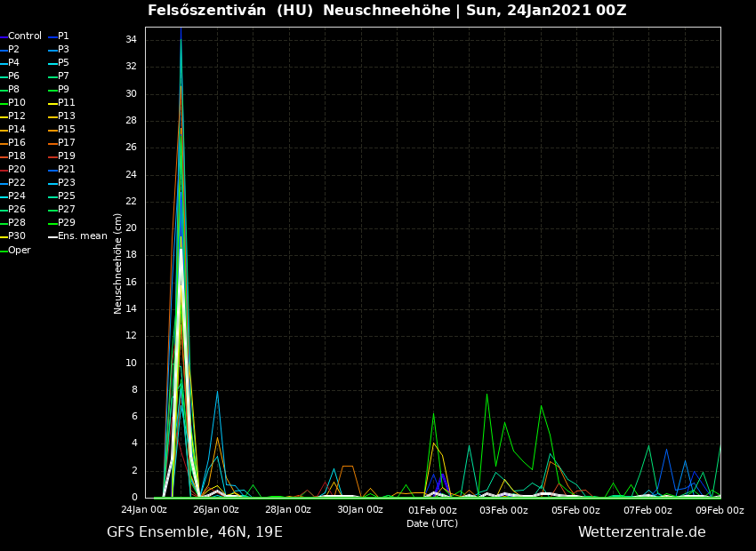The image size is (756, 551).
Task: Click the P5 legend label
Action: coord(63,63)
